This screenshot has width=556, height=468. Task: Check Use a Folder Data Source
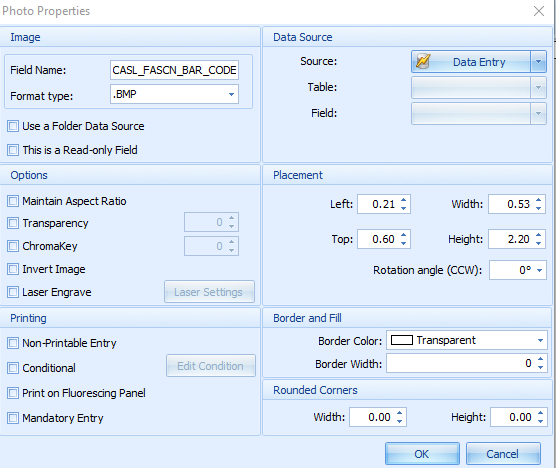point(13,126)
